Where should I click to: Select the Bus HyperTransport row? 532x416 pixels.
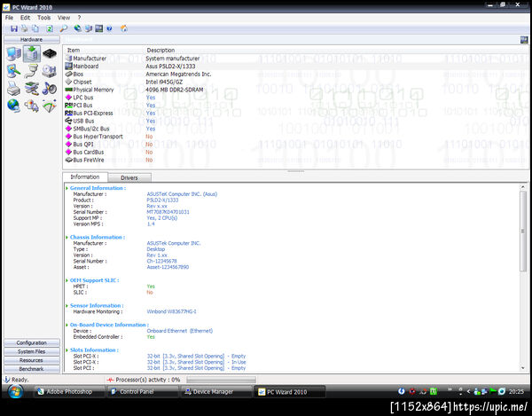[295, 137]
